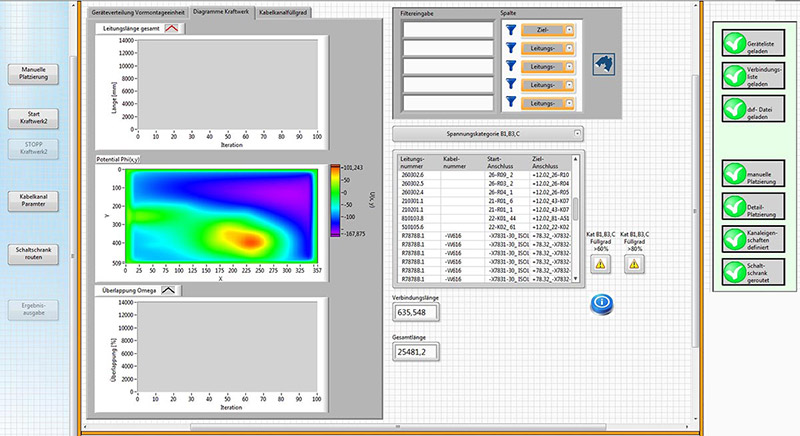Click the horizontal scrollbar at the window bottom
This screenshot has height=436, width=800.
(398, 427)
